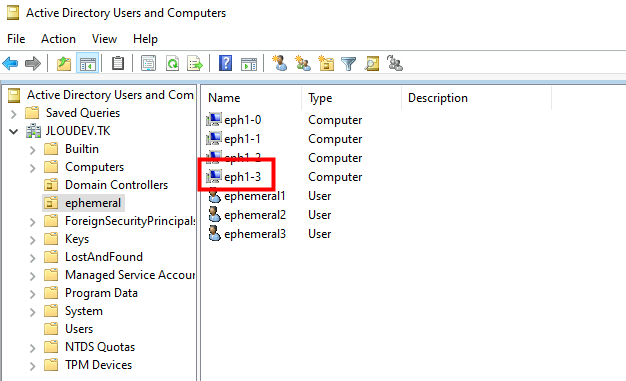Click Add to group toolbar icon
Viewport: 626px width, 381px height.
coord(395,63)
